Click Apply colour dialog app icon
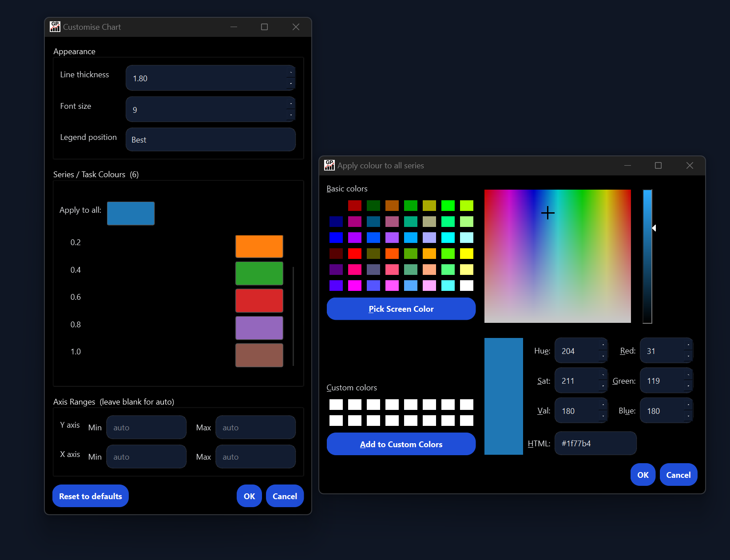 click(x=329, y=165)
